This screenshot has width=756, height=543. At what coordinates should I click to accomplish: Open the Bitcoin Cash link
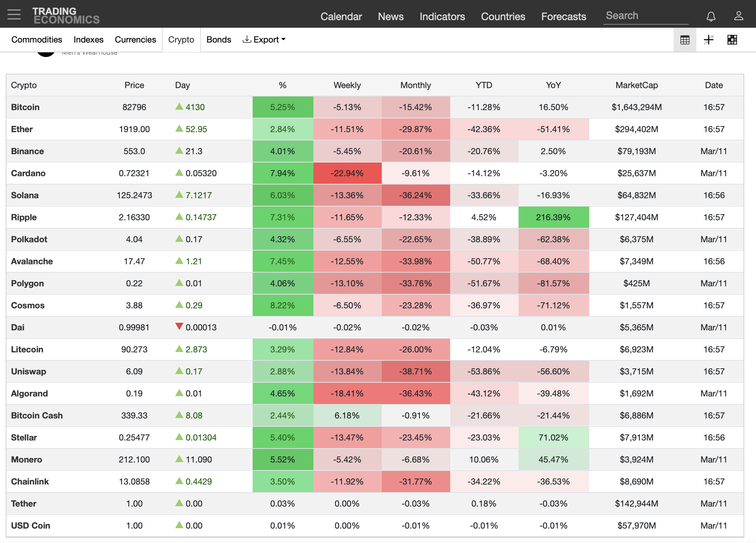37,415
